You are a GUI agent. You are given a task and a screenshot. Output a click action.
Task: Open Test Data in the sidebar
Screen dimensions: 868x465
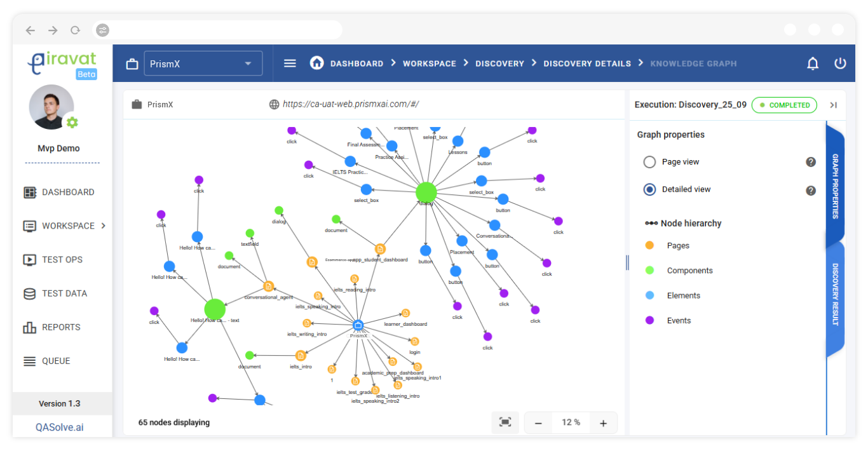(x=55, y=293)
